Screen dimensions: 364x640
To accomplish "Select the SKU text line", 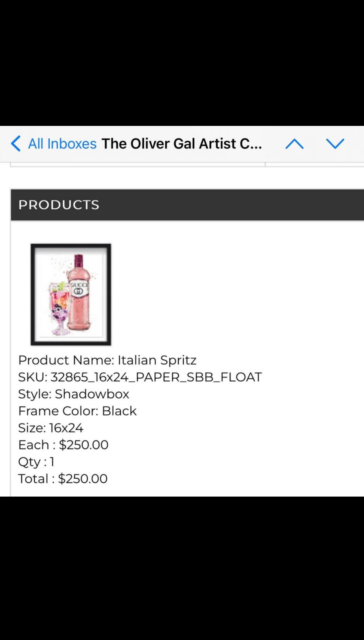I will [x=140, y=377].
